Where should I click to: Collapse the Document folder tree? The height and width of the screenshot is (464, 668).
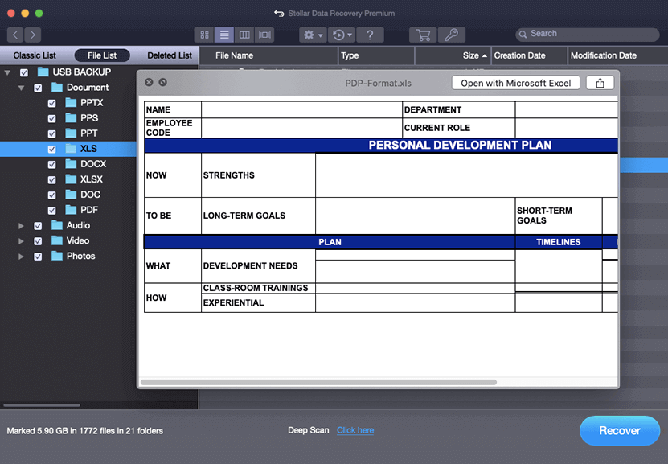(x=21, y=88)
